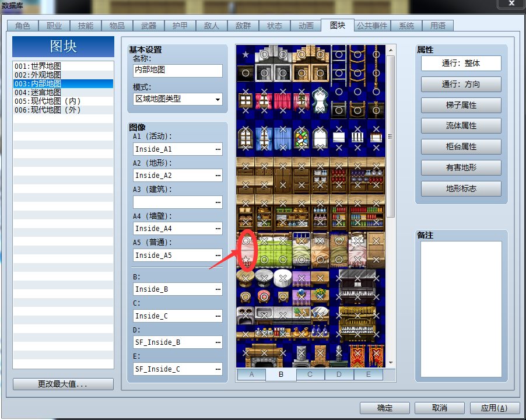Viewport: 526px width, 420px height.
Task: Select the kitchen stove tile
Action: tap(246, 316)
